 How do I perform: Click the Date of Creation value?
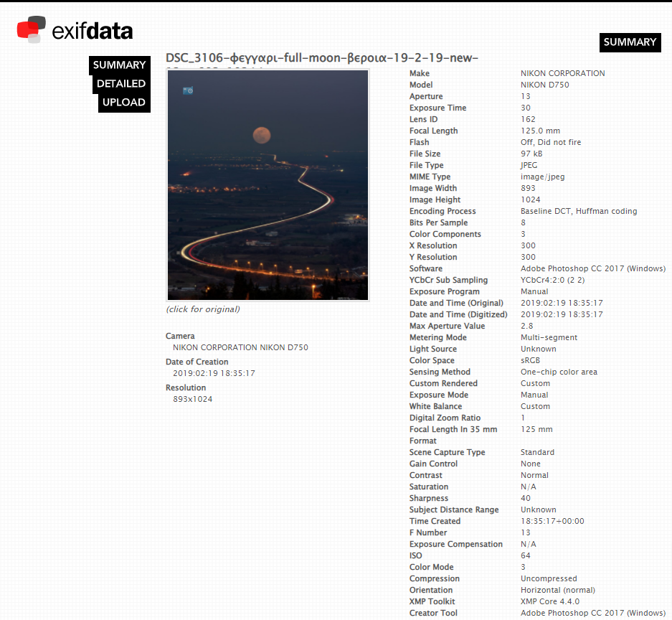pos(214,373)
